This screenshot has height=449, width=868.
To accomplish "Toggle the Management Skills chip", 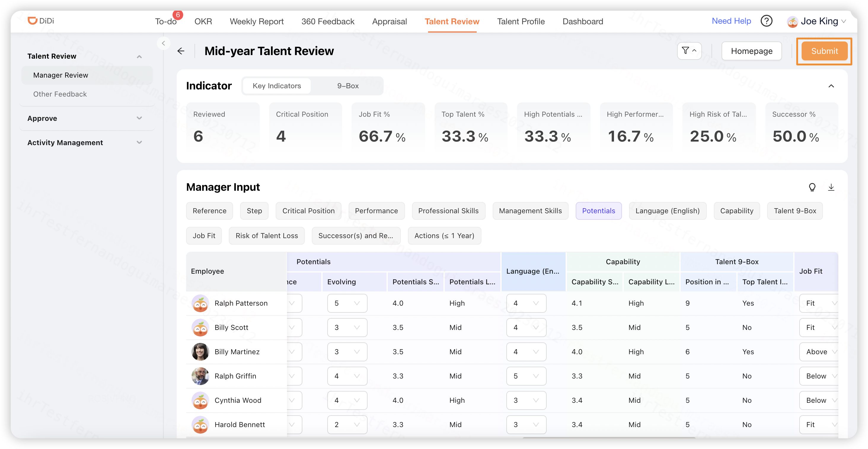I will pos(530,211).
